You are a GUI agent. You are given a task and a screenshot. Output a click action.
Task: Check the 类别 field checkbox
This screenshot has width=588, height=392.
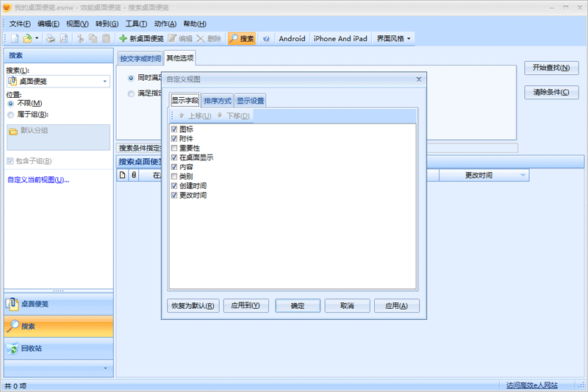coord(174,177)
